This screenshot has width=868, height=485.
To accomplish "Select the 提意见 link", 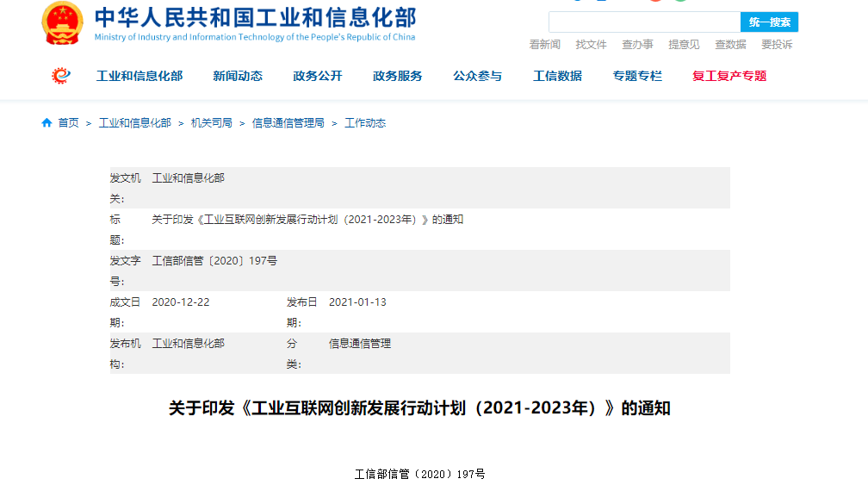I will point(684,45).
